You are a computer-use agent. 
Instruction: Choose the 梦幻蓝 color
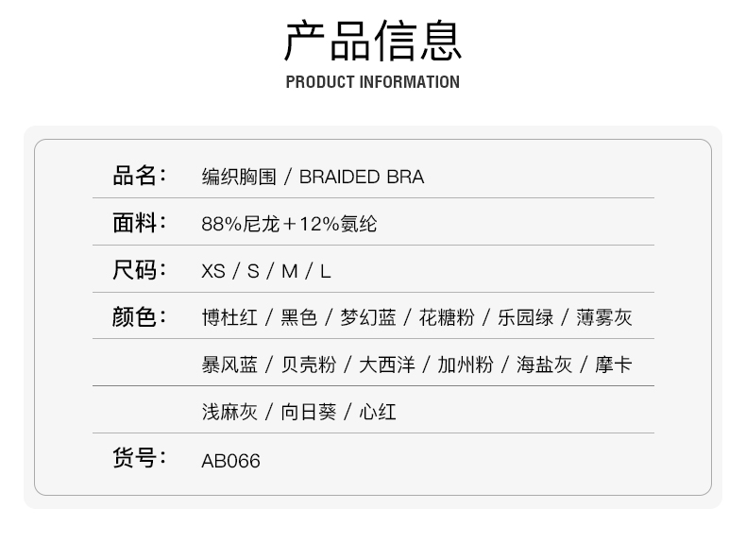368,318
